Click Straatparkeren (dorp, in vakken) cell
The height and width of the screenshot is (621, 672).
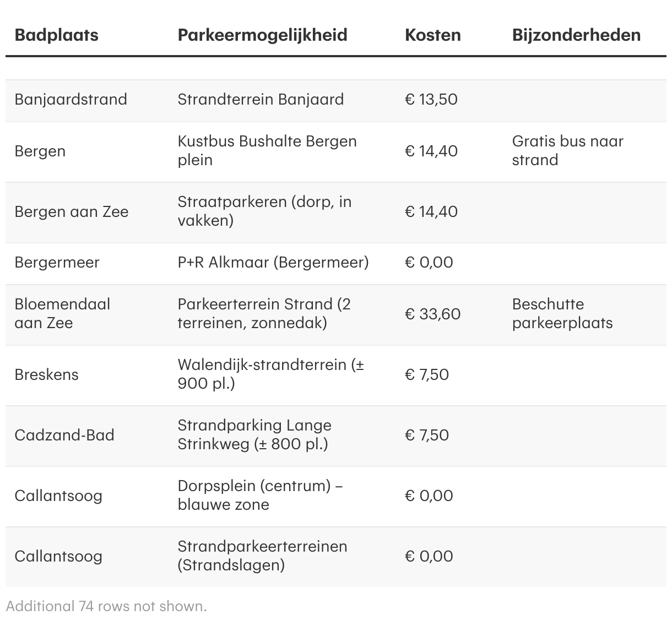click(264, 211)
